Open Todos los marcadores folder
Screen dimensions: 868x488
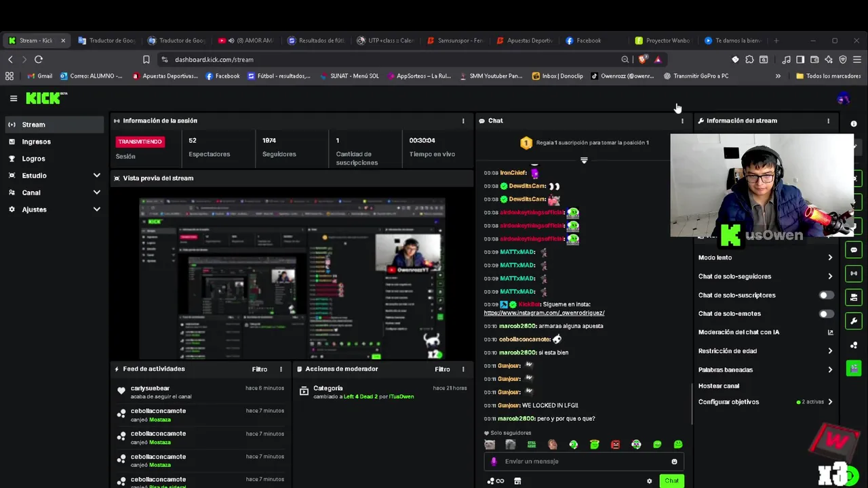pos(829,76)
